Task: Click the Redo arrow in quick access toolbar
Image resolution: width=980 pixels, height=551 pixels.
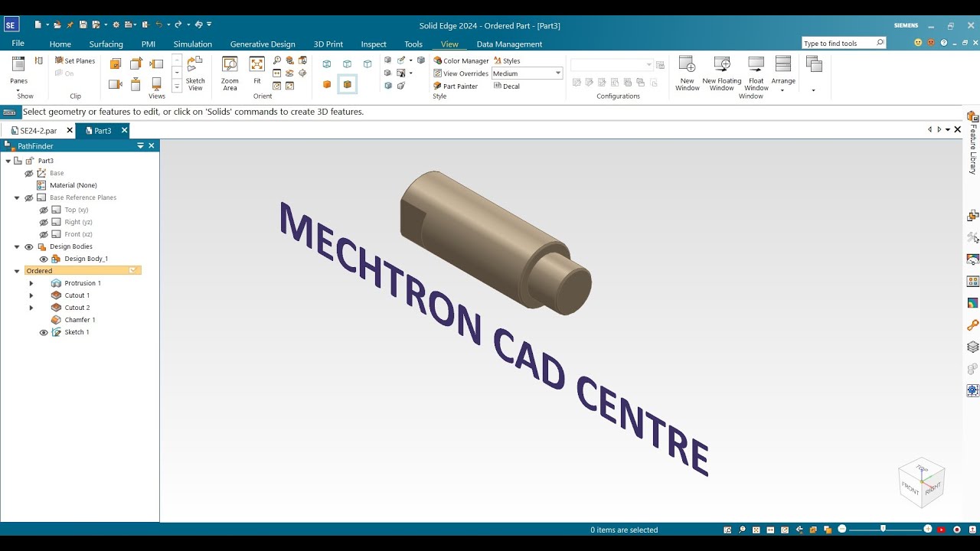Action: click(x=178, y=24)
